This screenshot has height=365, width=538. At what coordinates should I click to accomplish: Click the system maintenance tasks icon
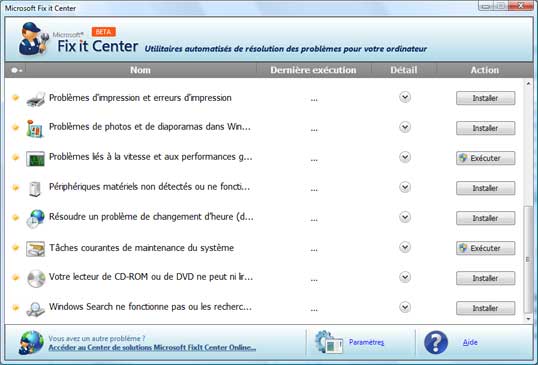click(35, 249)
